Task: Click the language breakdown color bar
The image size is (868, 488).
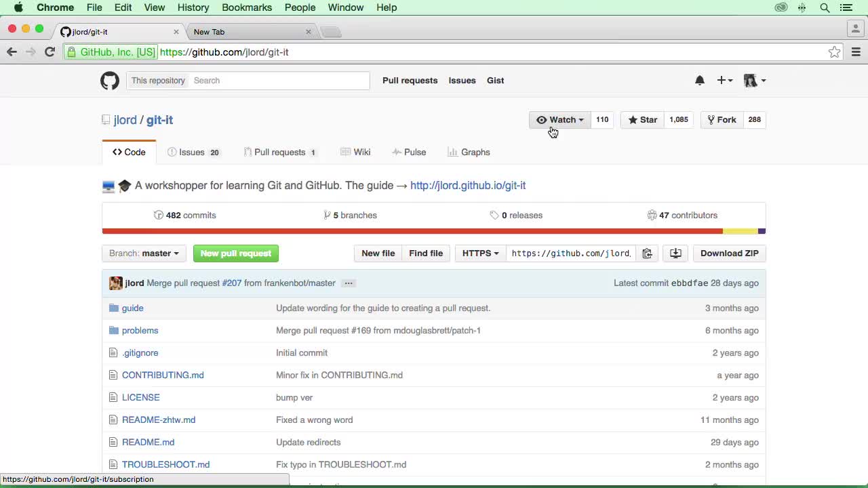Action: point(434,231)
